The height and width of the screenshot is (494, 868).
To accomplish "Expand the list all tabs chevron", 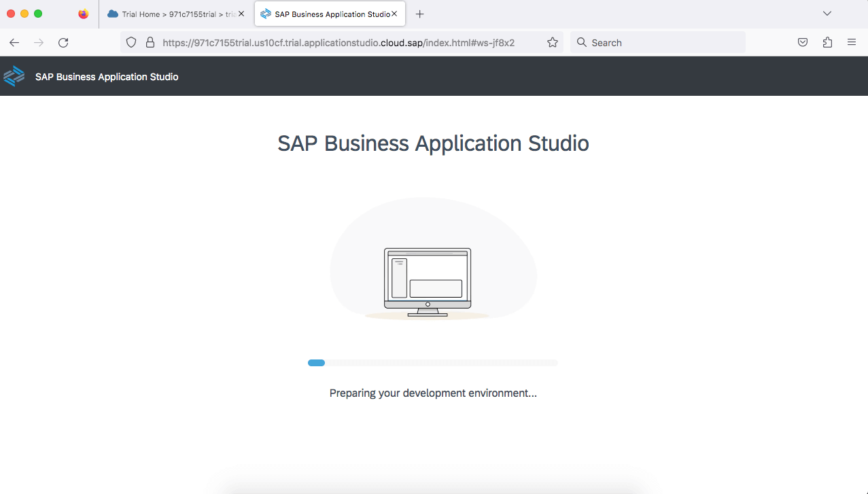I will tap(827, 14).
